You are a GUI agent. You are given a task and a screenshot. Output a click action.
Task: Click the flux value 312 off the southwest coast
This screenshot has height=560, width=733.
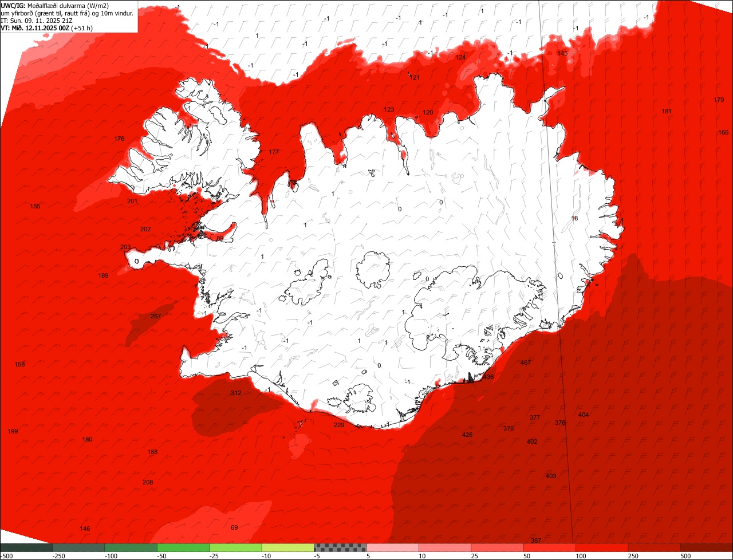point(236,393)
